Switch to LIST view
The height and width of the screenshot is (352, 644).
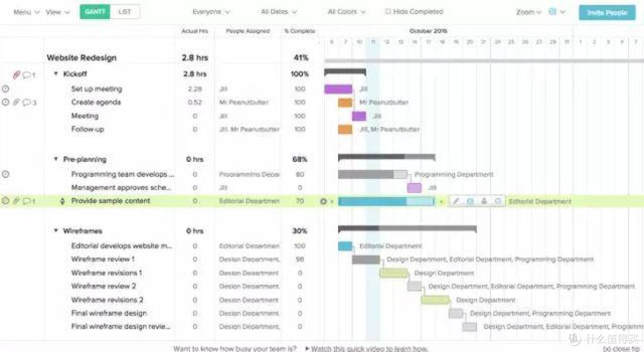tap(125, 11)
